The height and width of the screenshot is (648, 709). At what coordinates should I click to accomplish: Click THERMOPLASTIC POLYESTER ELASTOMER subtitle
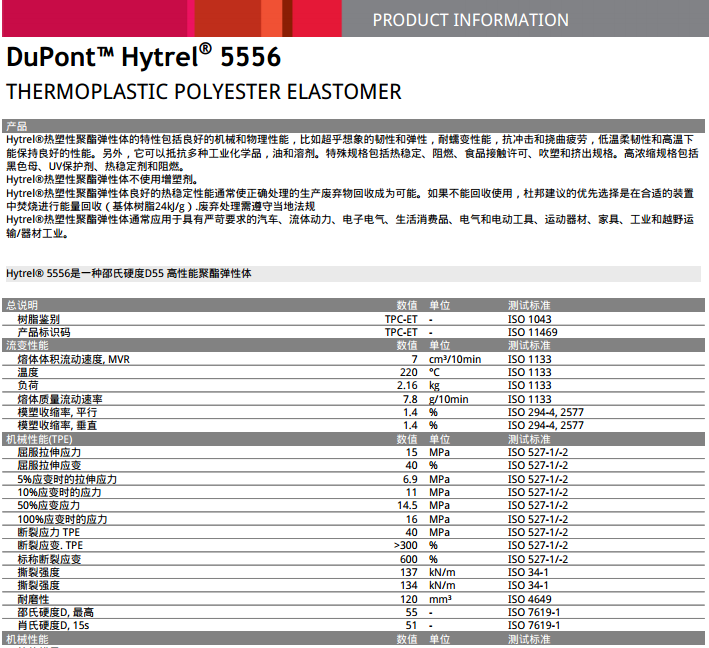[203, 92]
